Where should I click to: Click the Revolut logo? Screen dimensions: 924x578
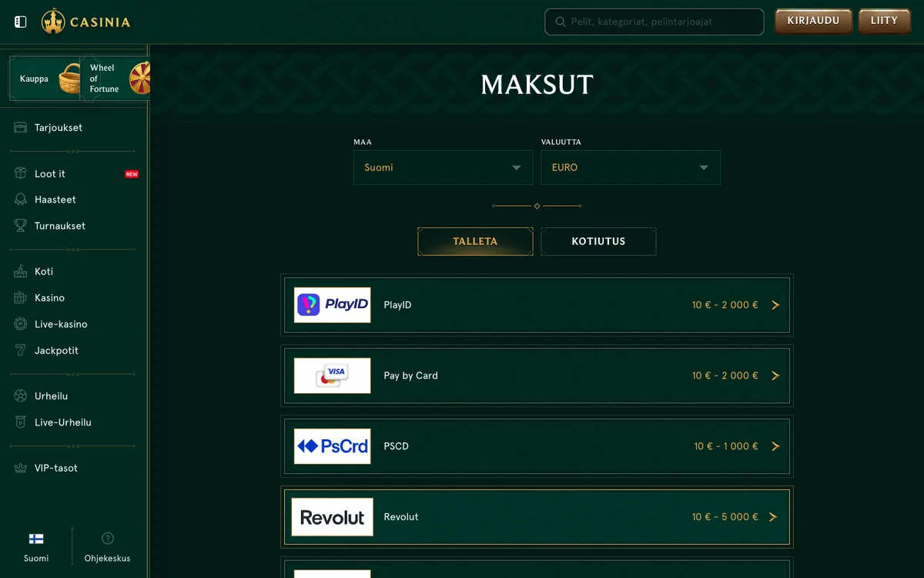(x=333, y=517)
